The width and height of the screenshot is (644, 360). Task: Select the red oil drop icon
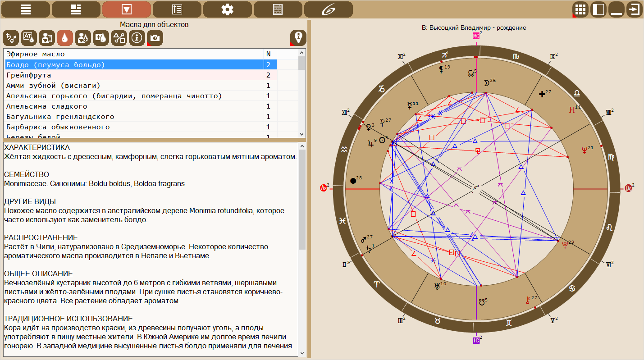(x=65, y=38)
